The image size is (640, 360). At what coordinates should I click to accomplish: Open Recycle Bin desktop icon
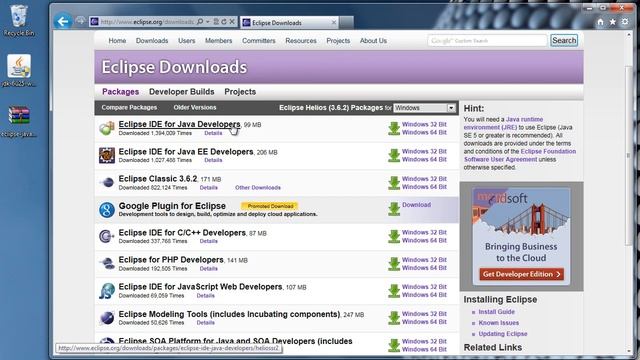pos(19,20)
